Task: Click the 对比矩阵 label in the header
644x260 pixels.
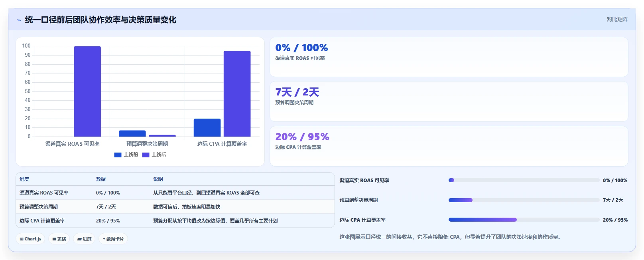Action: click(617, 19)
